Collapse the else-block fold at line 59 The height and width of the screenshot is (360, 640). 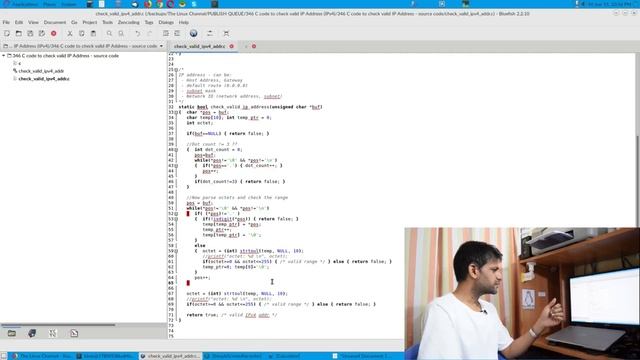(x=176, y=251)
